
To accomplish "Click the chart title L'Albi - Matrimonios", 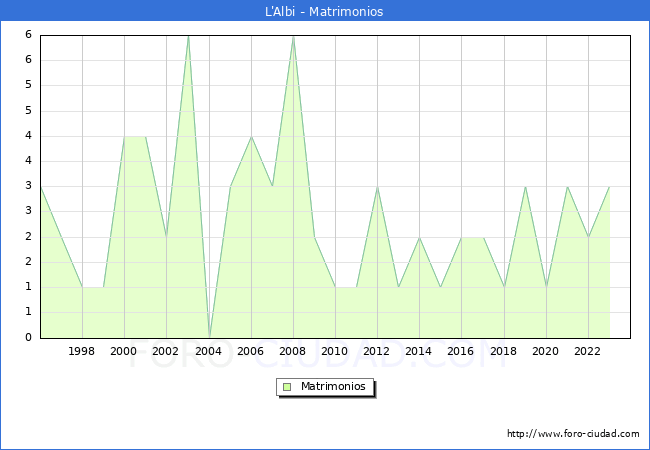I will 325,11.
